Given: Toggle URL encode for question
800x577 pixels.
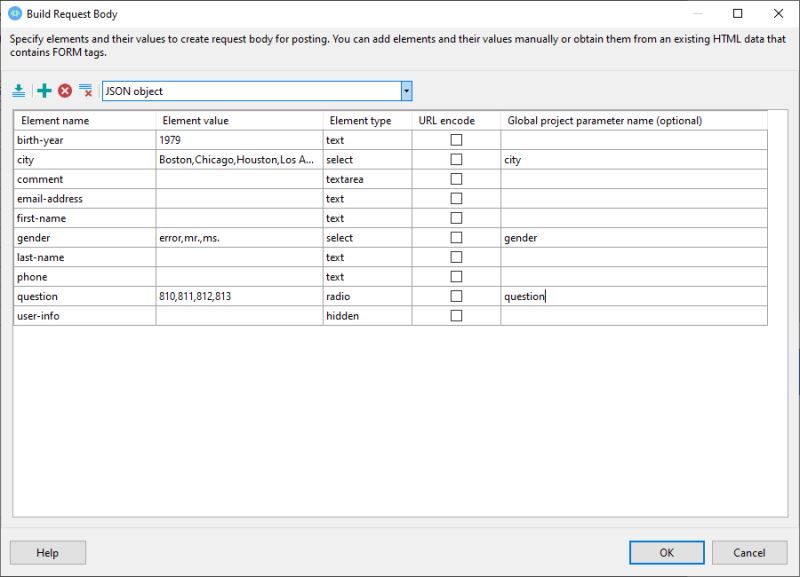Looking at the screenshot, I should (x=456, y=296).
